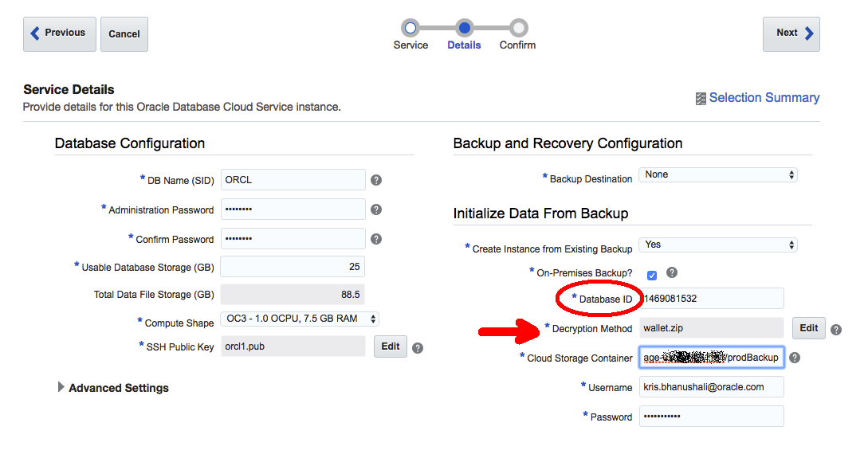This screenshot has height=458, width=868.
Task: Click help icon next to Decryption Method
Action: pyautogui.click(x=836, y=329)
